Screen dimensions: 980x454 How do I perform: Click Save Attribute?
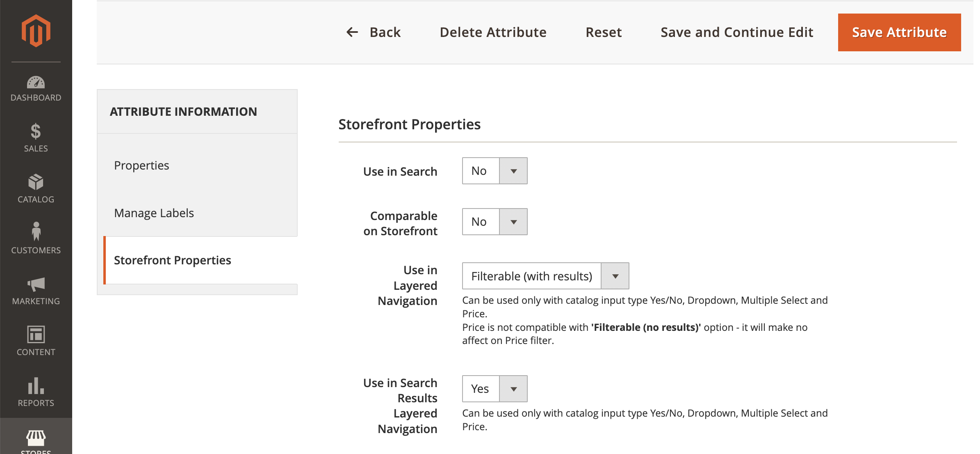pos(899,32)
